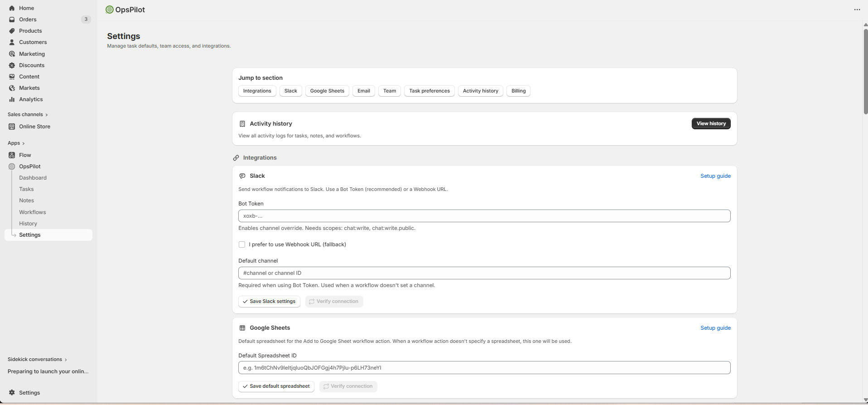Click the Slack chat bubble icon
868x405 pixels.
pyautogui.click(x=242, y=176)
